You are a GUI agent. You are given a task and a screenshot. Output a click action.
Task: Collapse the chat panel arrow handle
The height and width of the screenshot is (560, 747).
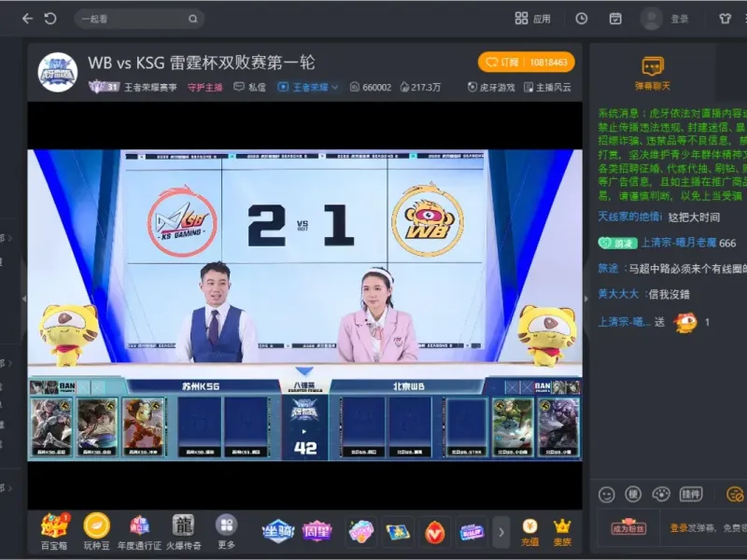pos(586,299)
